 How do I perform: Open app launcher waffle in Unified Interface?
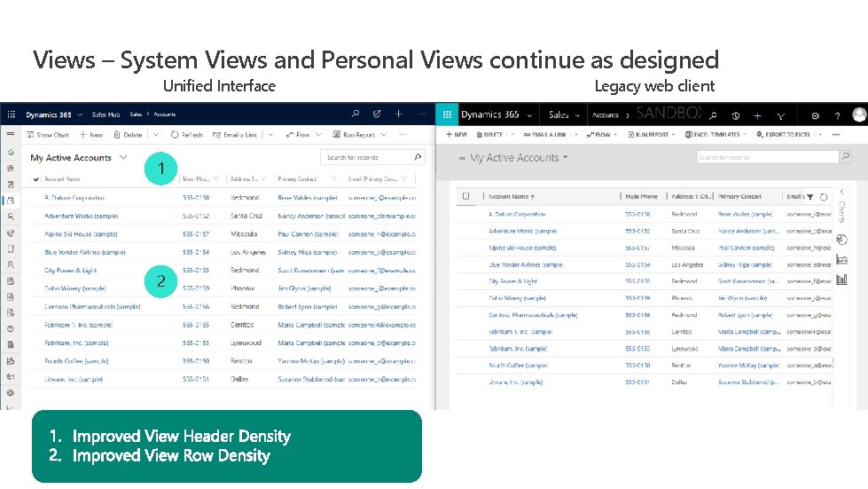(x=11, y=114)
